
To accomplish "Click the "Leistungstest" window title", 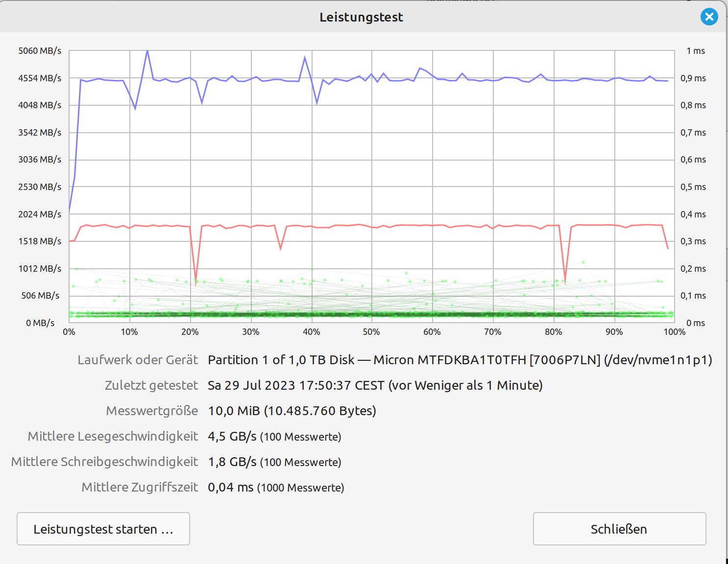I will click(361, 17).
